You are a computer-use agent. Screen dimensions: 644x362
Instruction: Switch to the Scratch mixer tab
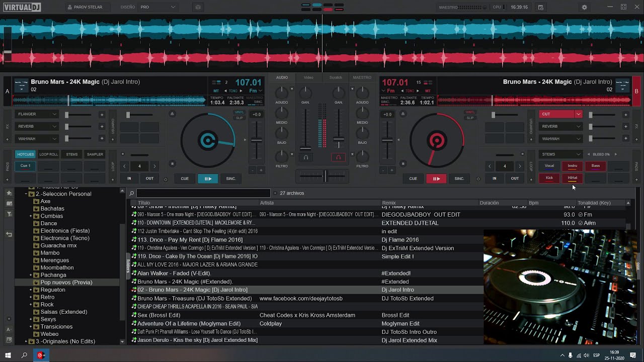coord(336,77)
